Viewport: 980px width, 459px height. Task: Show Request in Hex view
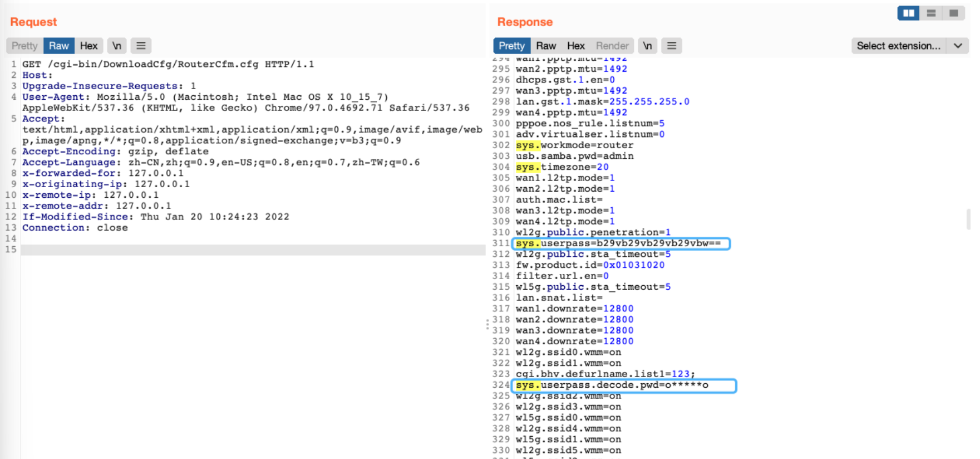tap(88, 46)
